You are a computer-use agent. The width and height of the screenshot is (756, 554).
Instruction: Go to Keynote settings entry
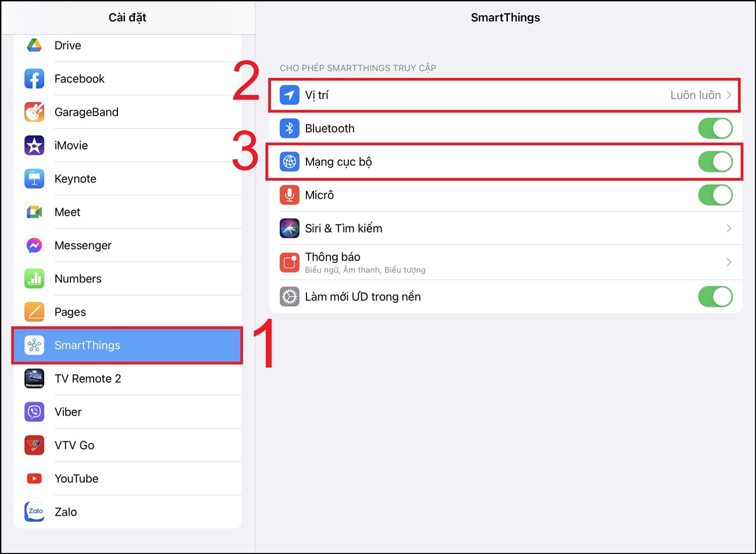(x=127, y=179)
